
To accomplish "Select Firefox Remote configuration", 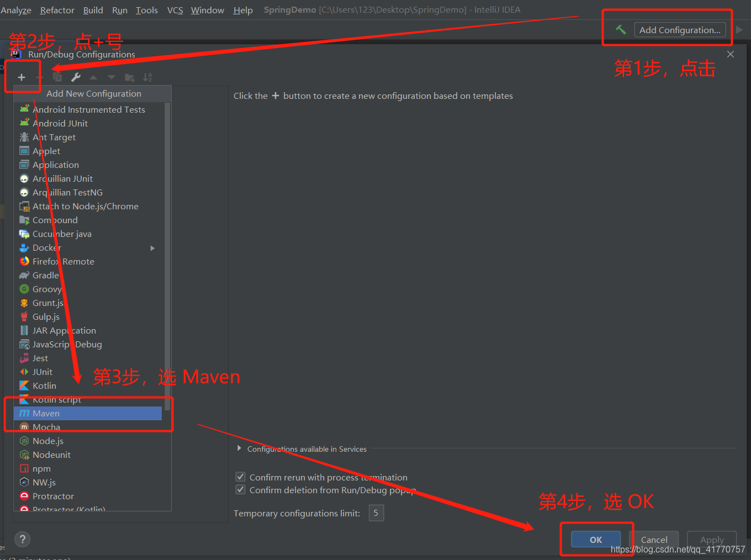I will (x=88, y=261).
